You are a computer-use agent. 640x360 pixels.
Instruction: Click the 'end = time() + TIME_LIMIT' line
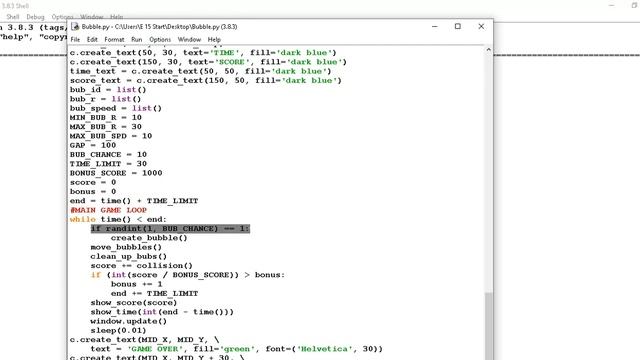coord(134,201)
